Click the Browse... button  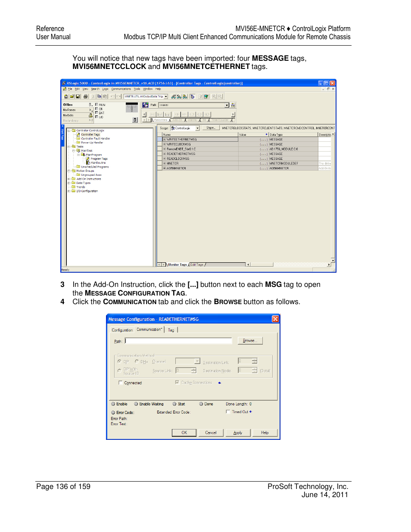click(250, 341)
